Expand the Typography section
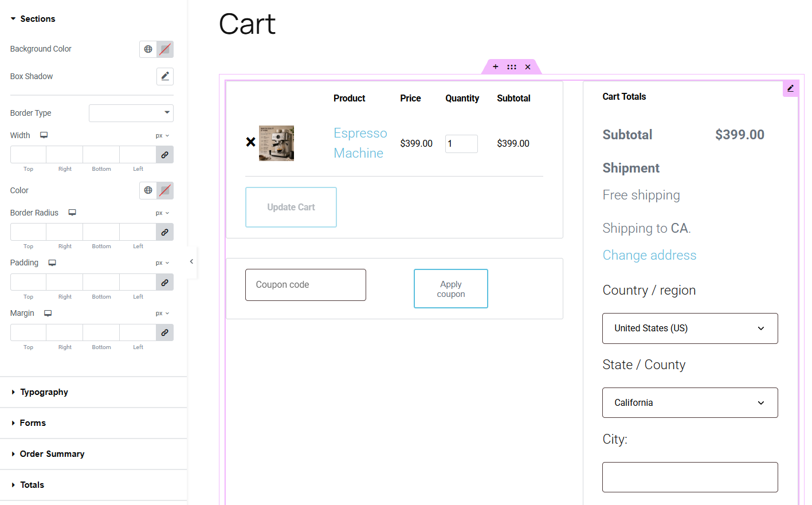This screenshot has width=812, height=505. 93,392
